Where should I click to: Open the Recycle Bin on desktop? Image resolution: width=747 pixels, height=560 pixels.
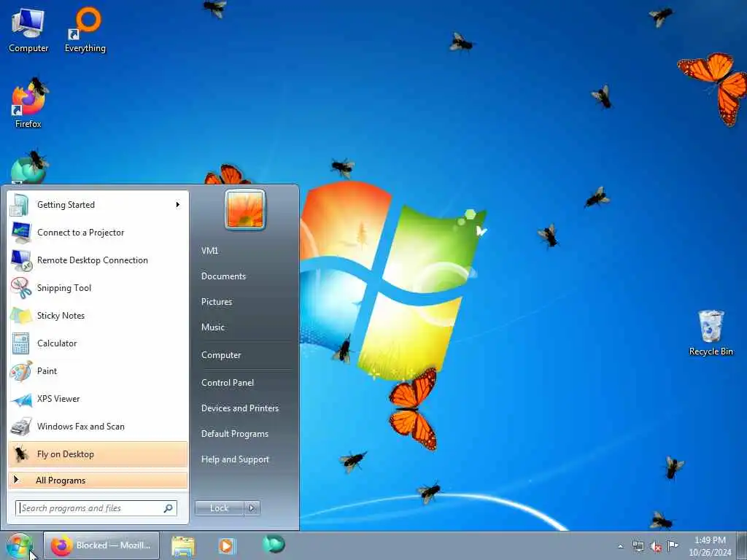pyautogui.click(x=711, y=332)
